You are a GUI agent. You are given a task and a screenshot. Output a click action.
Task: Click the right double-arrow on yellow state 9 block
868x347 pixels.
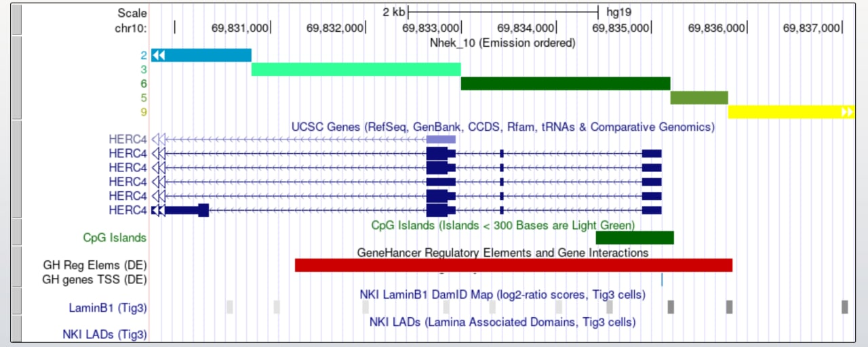847,112
